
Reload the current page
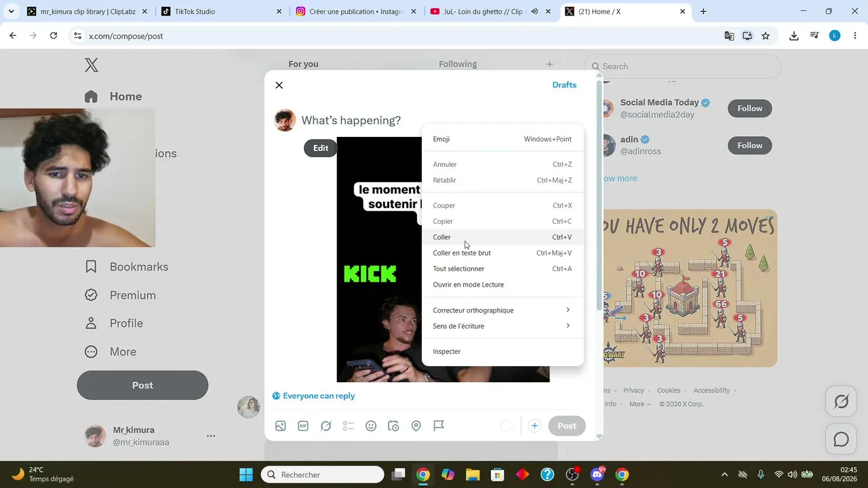54,36
